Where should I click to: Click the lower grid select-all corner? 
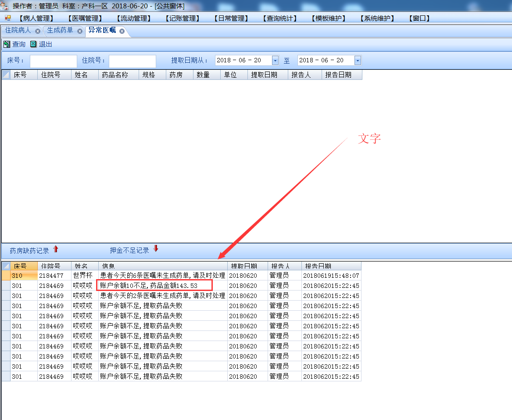[6, 266]
